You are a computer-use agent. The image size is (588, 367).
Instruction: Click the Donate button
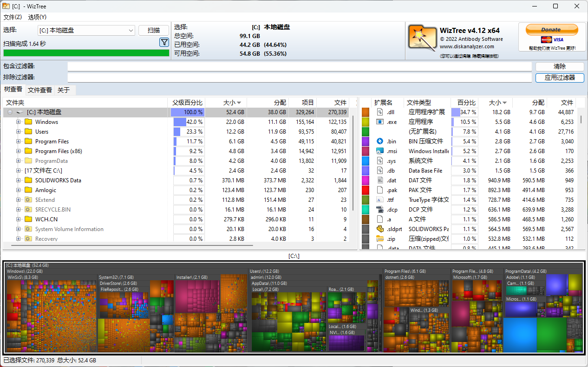(551, 30)
